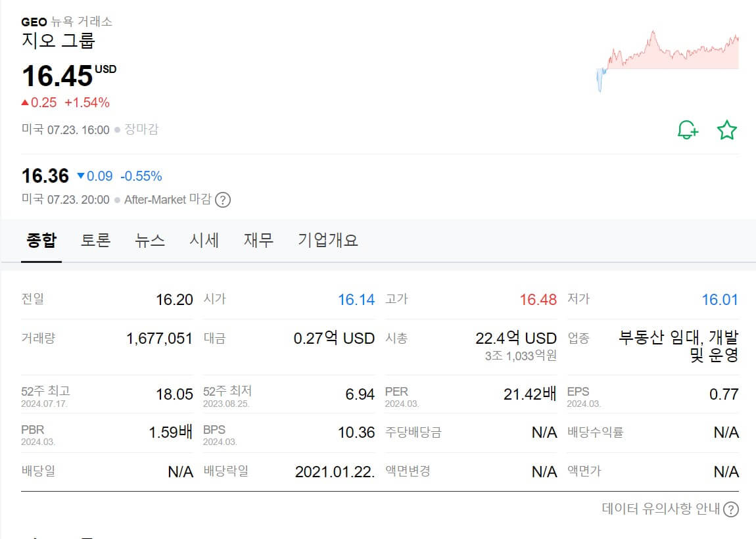Select the 종합 tab
The height and width of the screenshot is (539, 756).
tap(41, 240)
